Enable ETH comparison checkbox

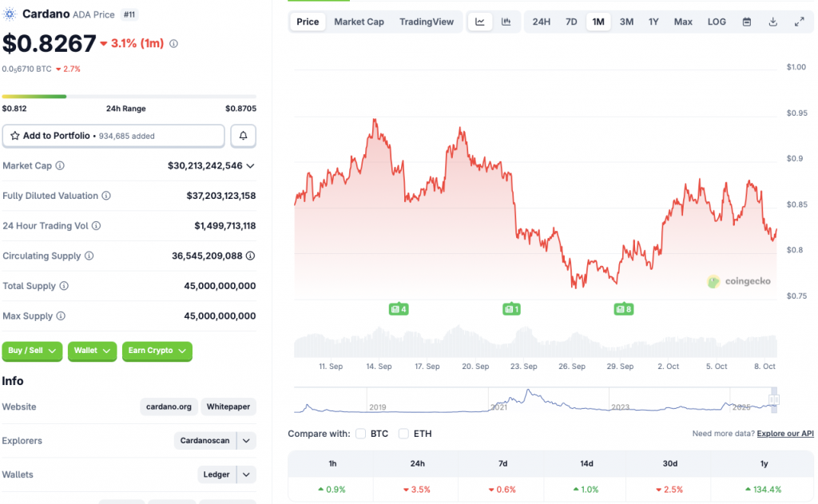coord(404,434)
